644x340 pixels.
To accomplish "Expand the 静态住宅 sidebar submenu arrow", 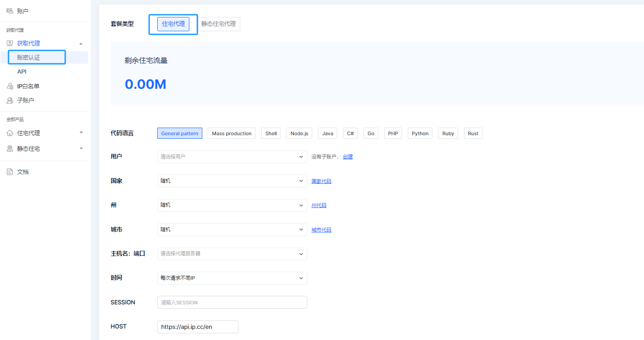I will click(81, 149).
